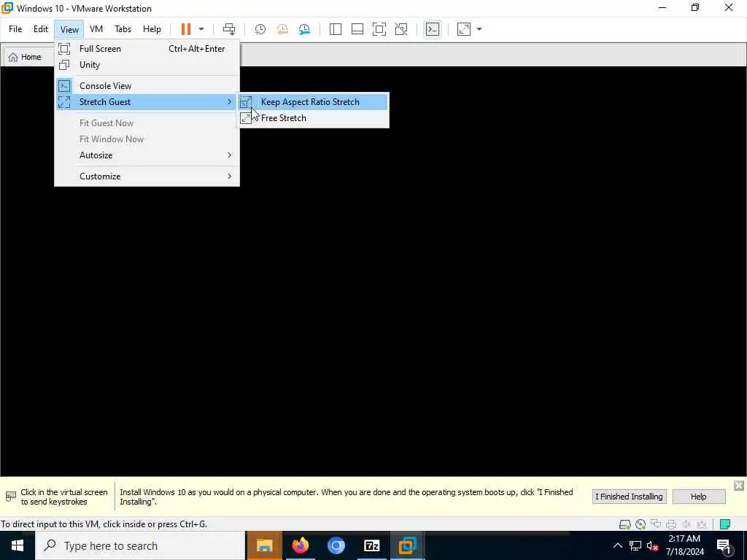Open the Windows Start menu
Viewport: 747px width, 560px height.
click(18, 545)
